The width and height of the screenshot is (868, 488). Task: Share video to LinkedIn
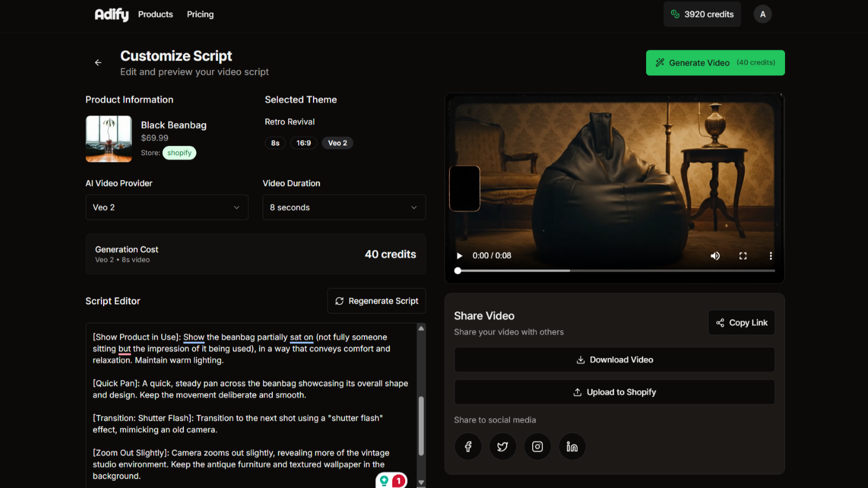pyautogui.click(x=572, y=446)
